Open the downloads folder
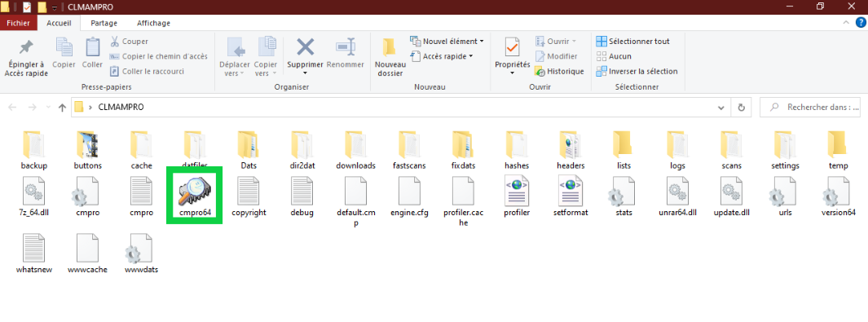Screen dimensions: 868x322 tap(356, 151)
